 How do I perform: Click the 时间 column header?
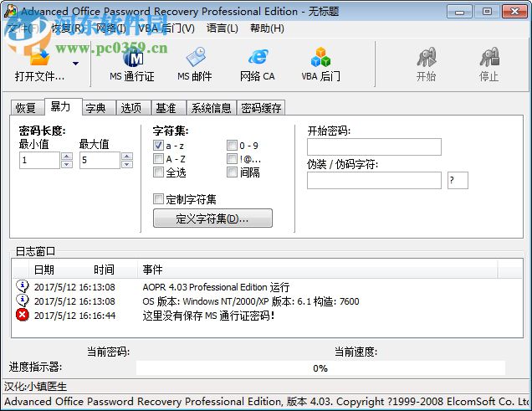point(104,270)
